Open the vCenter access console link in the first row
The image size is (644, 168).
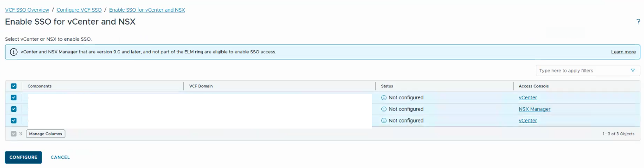pos(528,98)
